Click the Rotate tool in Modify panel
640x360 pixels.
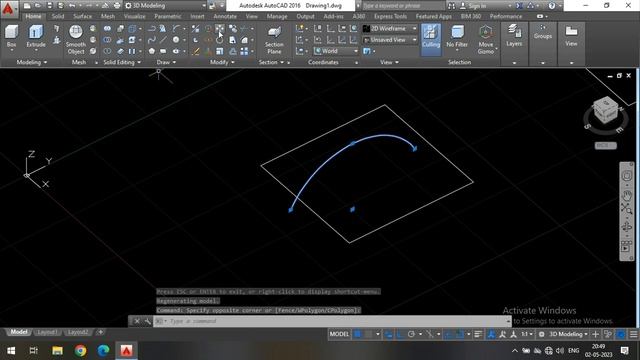pos(220,40)
